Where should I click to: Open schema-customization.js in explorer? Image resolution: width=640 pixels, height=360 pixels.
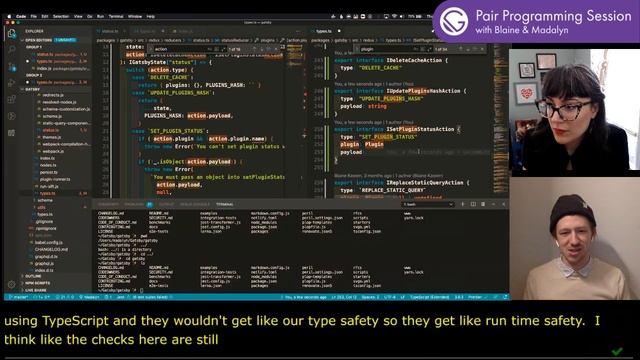64,109
